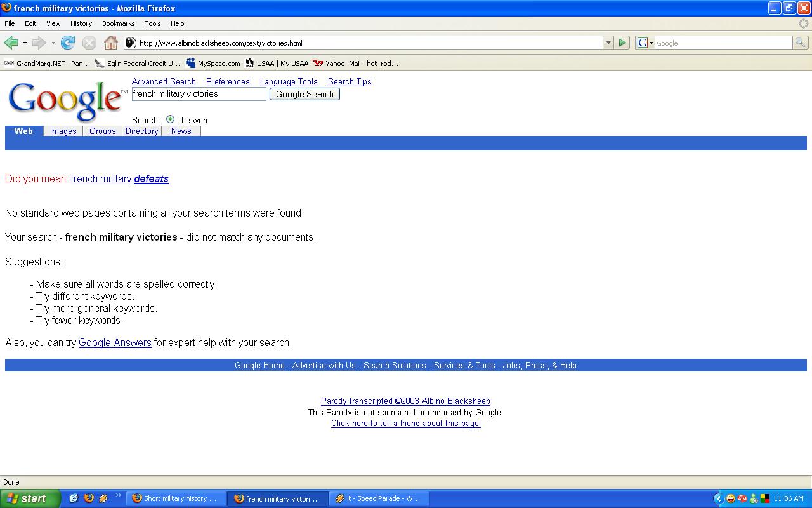
Task: Open the USAA My USAA bookmark
Action: 277,63
